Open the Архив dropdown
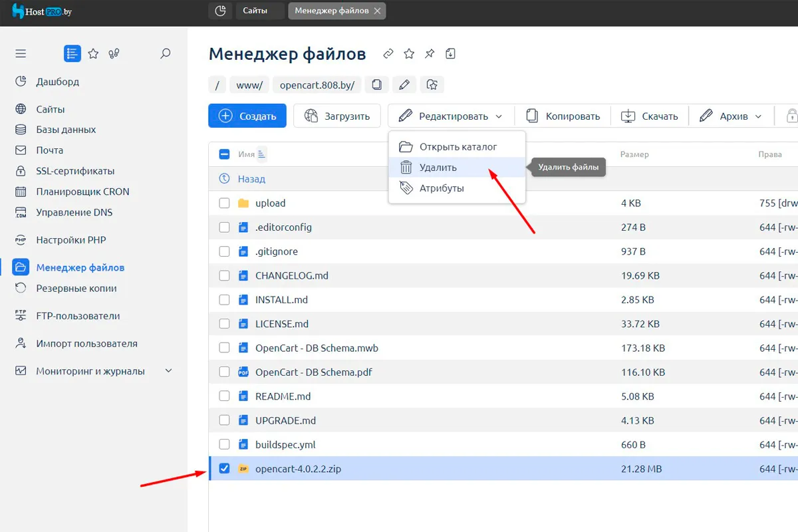This screenshot has width=798, height=532. [x=731, y=116]
